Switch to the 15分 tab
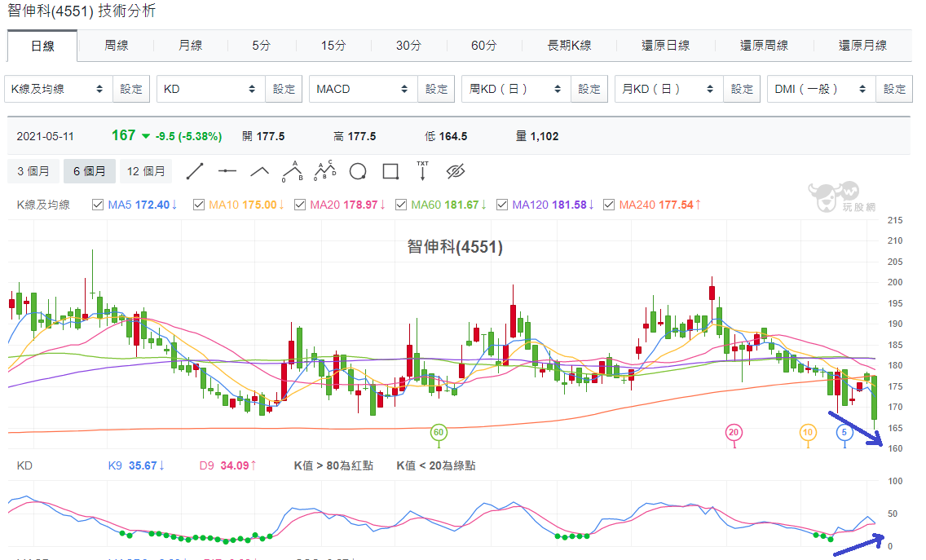The image size is (926, 560). [x=333, y=46]
